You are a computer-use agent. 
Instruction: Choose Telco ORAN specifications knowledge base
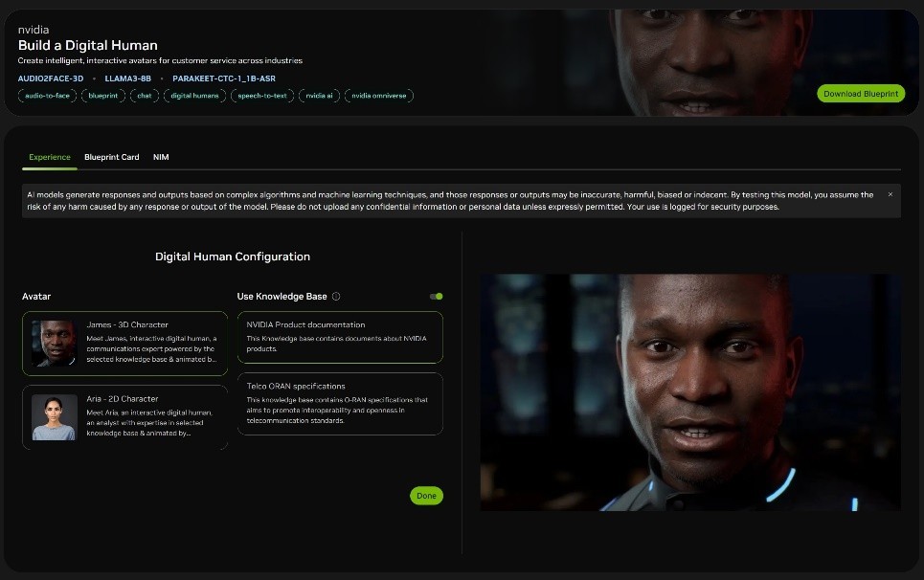click(340, 403)
